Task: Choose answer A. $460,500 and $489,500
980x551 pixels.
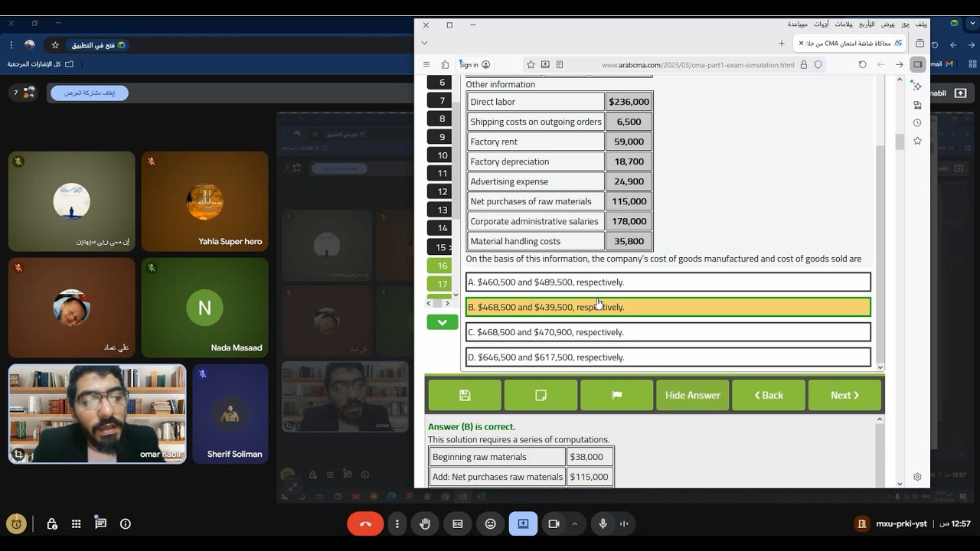Action: pos(668,282)
